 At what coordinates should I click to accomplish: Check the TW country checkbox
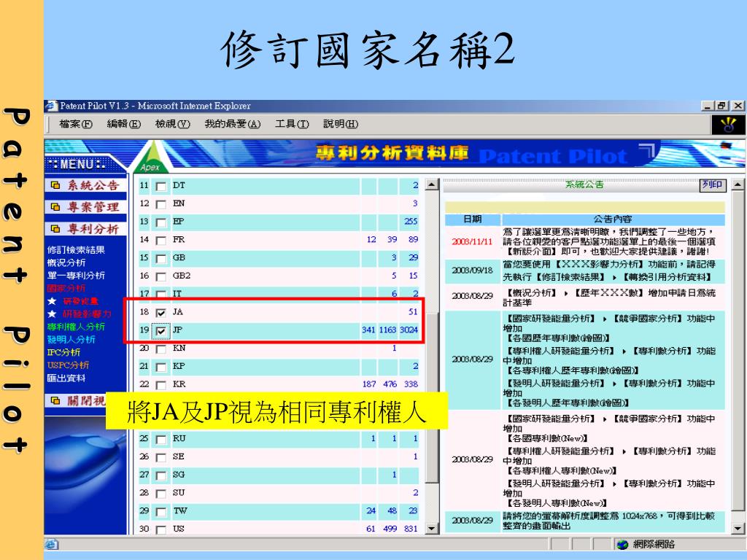coord(161,512)
